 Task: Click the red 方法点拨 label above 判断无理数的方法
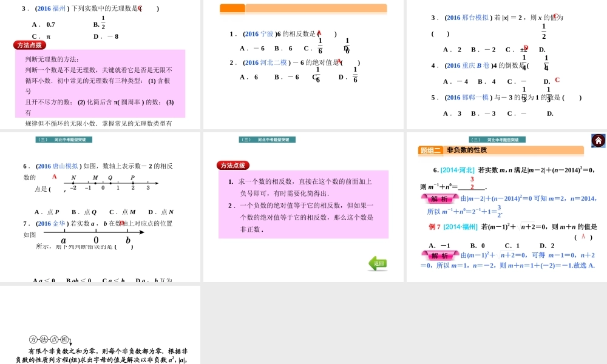point(30,45)
